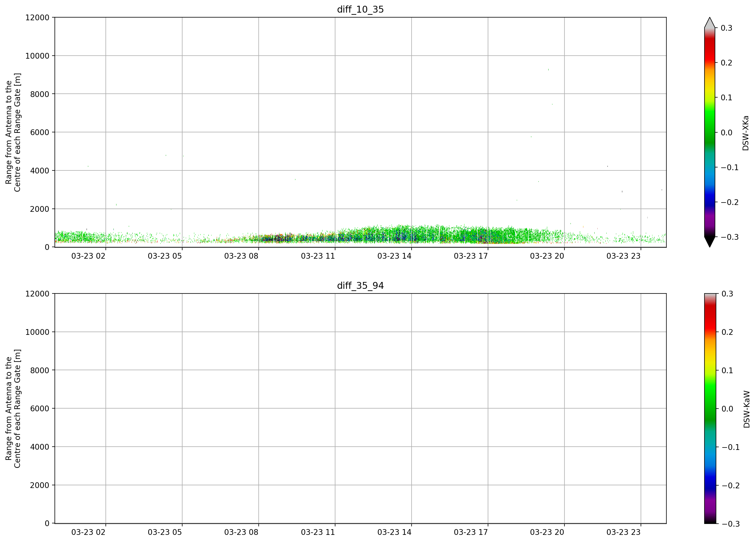This screenshot has height=542, width=756.
Task: Click the bottom colorbar gradient DSW-KaW
Action: tap(710, 408)
